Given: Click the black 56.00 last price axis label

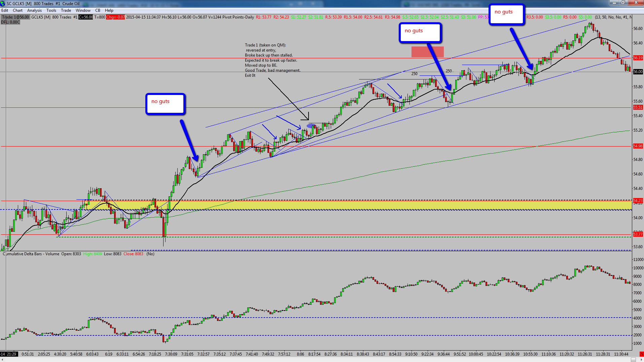Looking at the screenshot, I should click(638, 72).
